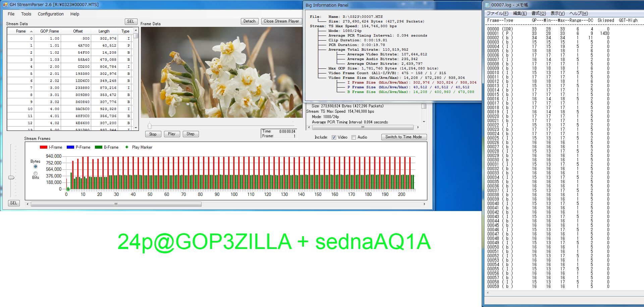Click the Step playback button
The height and width of the screenshot is (307, 644).
(x=191, y=134)
